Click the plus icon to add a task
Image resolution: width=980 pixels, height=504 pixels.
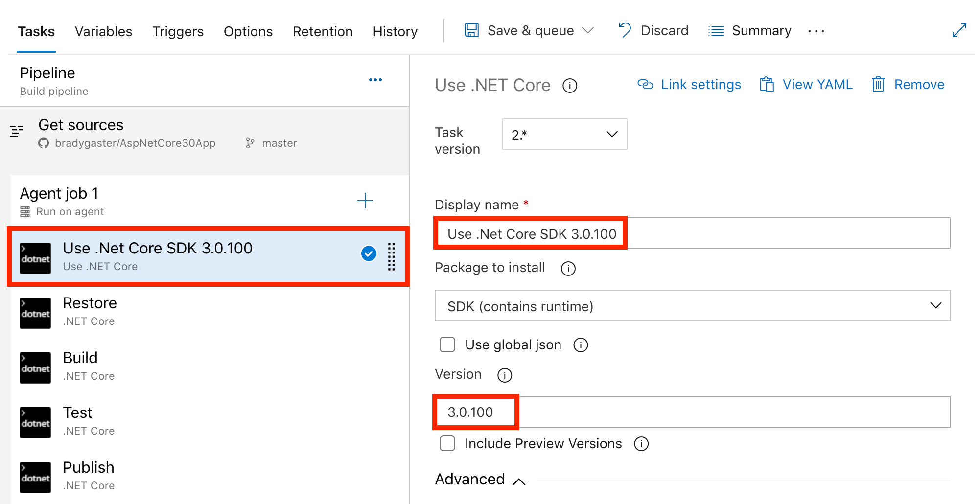(x=365, y=200)
